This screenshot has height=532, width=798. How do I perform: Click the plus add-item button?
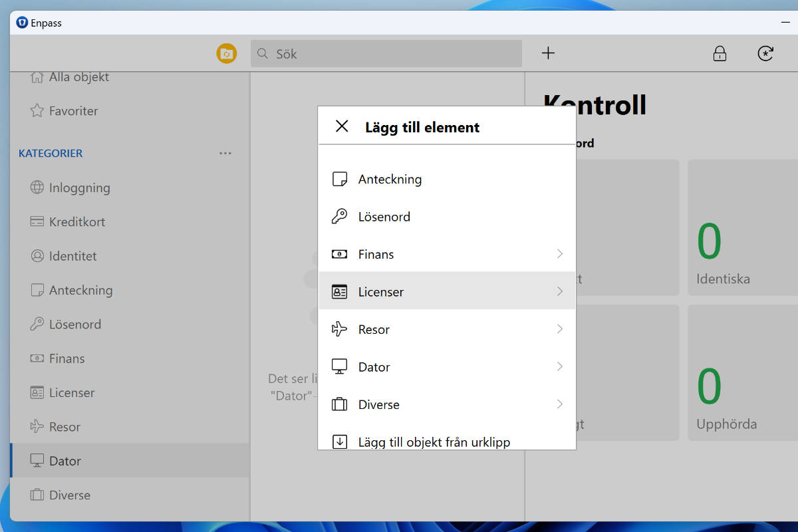(548, 53)
